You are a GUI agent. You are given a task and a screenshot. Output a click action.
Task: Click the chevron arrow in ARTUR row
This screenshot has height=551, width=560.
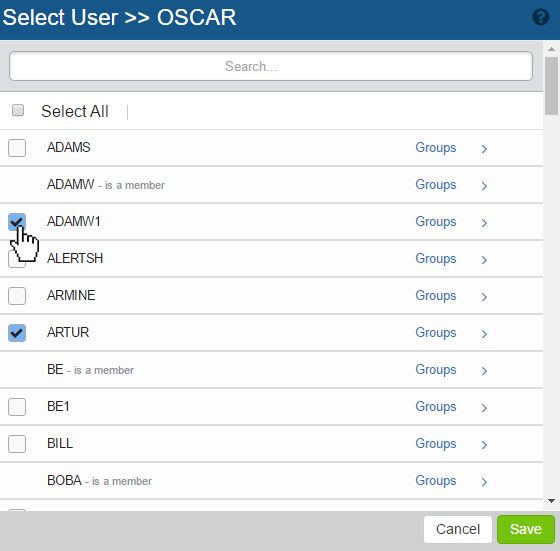pos(484,334)
